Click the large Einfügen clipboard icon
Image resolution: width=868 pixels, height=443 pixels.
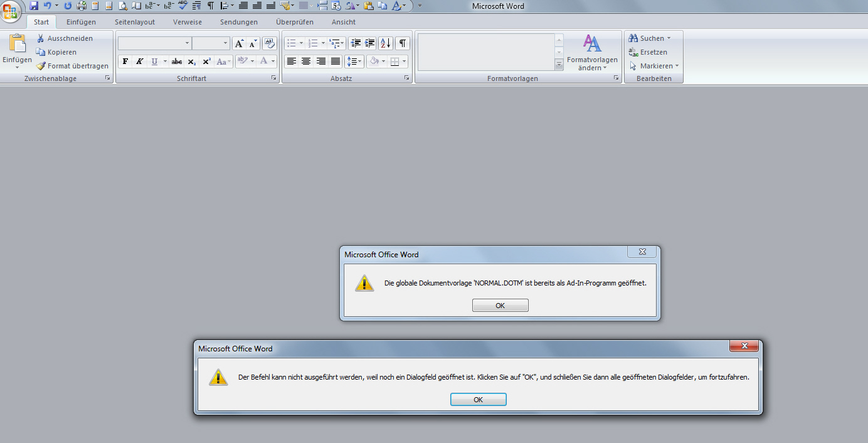(x=17, y=43)
